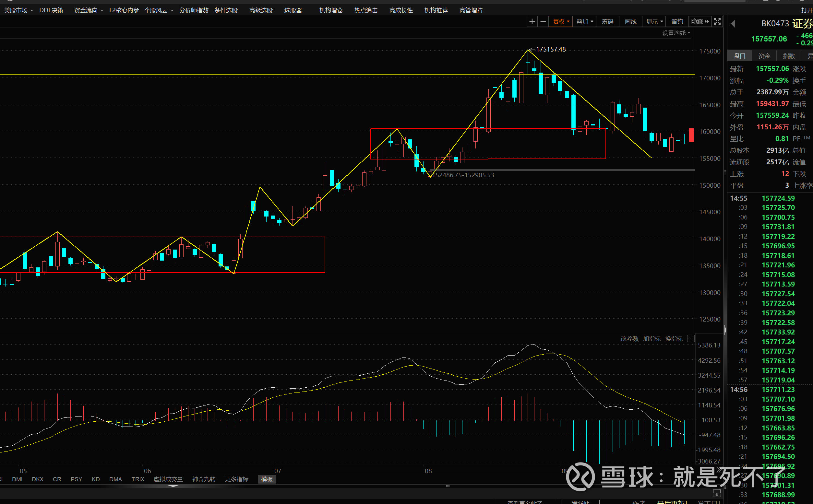The height and width of the screenshot is (504, 813).
Task: Select the TRIX indicator tab
Action: [138, 479]
